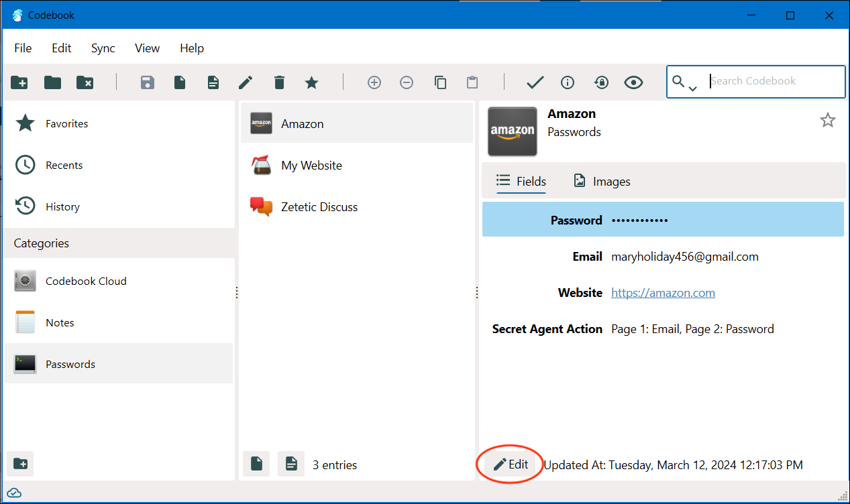Click the Categories header label
Viewport: 850px width, 504px height.
(42, 243)
